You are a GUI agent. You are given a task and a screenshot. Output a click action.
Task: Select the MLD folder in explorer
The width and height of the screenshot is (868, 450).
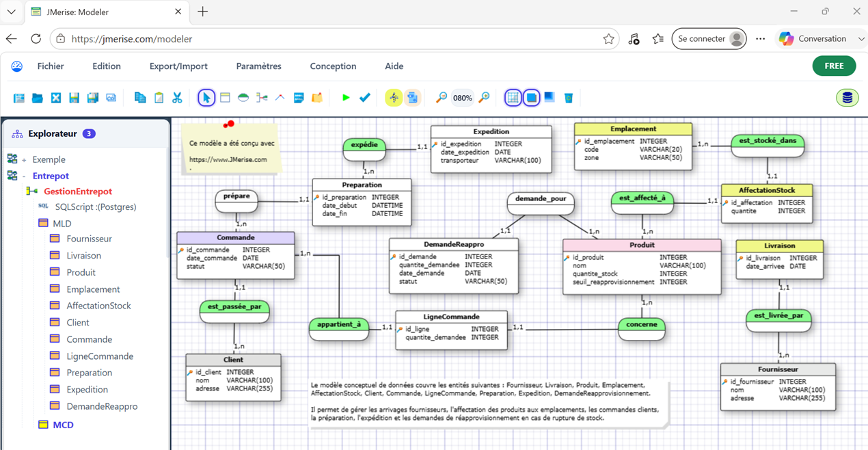click(x=62, y=224)
